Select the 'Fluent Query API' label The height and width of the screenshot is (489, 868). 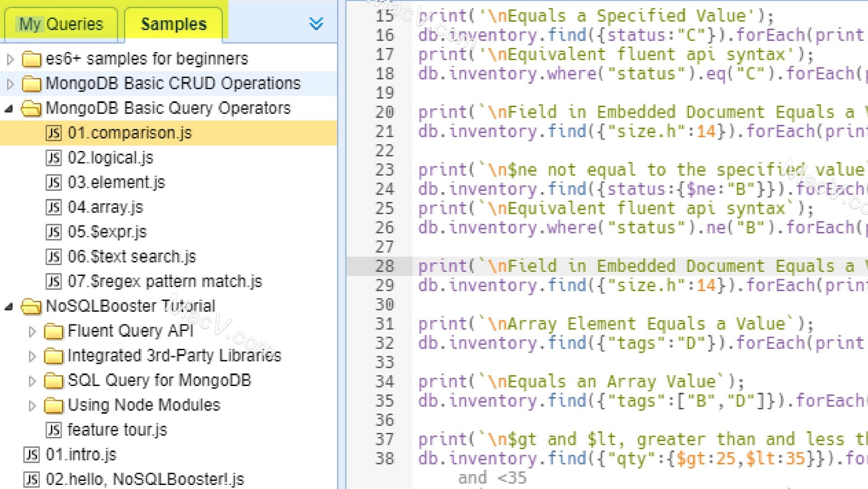[131, 331]
